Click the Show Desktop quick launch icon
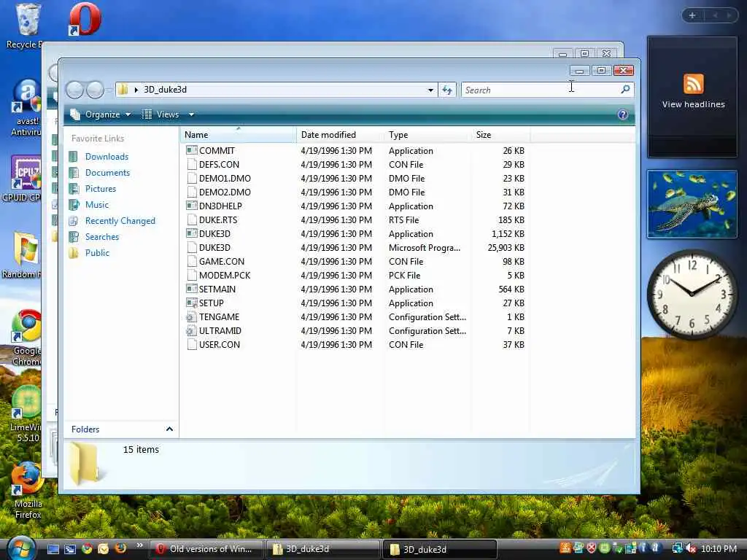This screenshot has width=747, height=560. click(53, 549)
